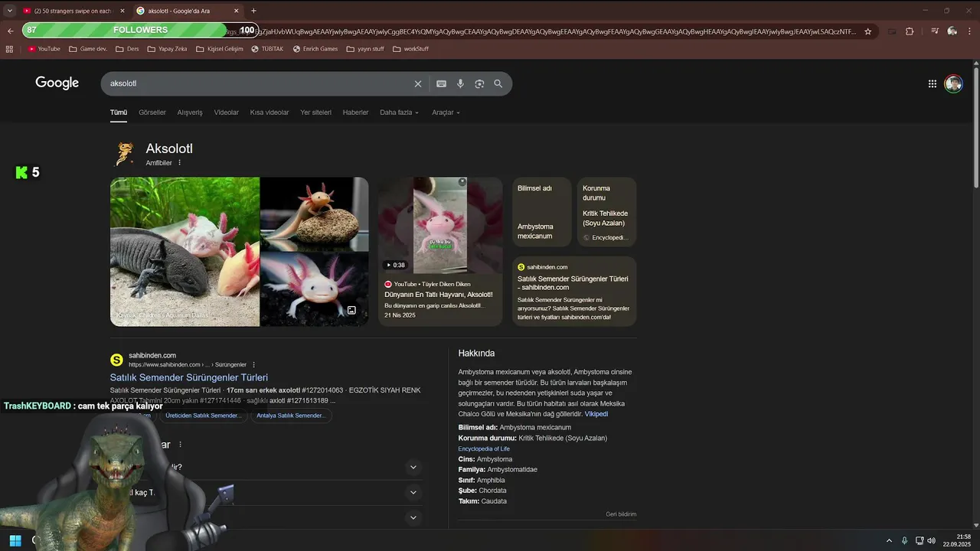The image size is (980, 551).
Task: Submit search with the magnifier icon
Action: coord(498,84)
